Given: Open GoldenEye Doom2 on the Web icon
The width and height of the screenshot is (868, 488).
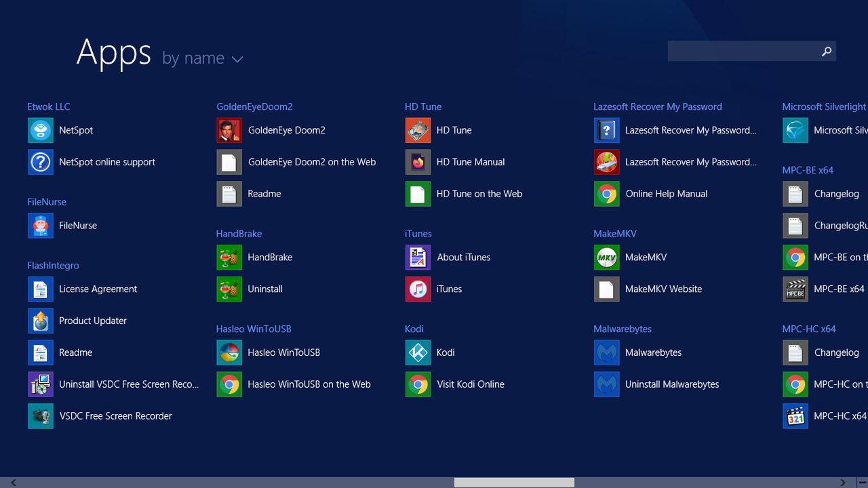Looking at the screenshot, I should click(x=229, y=162).
